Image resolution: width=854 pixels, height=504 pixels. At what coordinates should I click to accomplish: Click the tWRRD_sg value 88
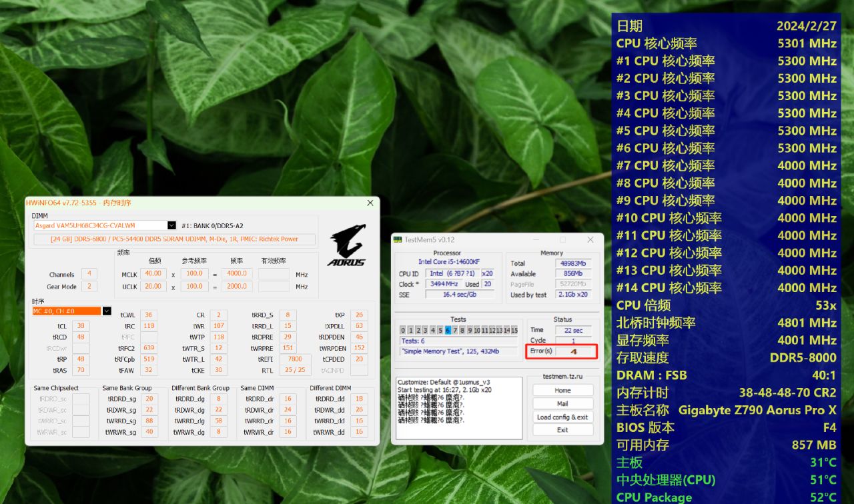[149, 421]
